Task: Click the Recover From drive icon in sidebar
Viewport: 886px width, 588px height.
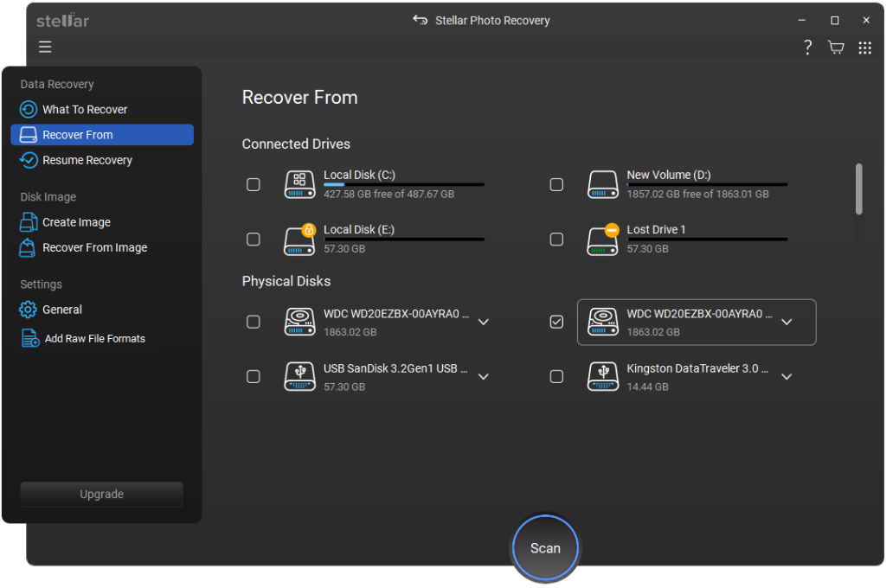Action: pos(29,135)
